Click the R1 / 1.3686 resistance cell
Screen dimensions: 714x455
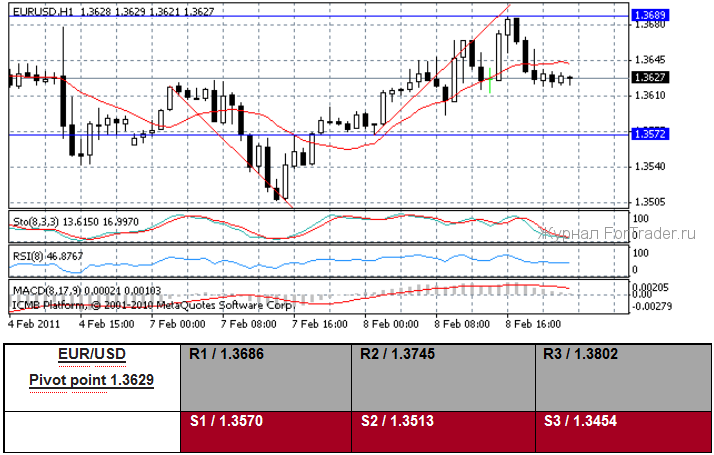228,354
